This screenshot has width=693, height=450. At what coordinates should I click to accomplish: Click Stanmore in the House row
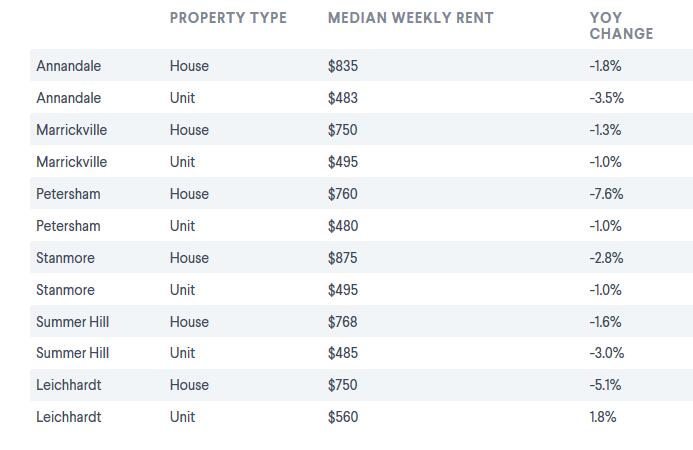click(x=65, y=258)
